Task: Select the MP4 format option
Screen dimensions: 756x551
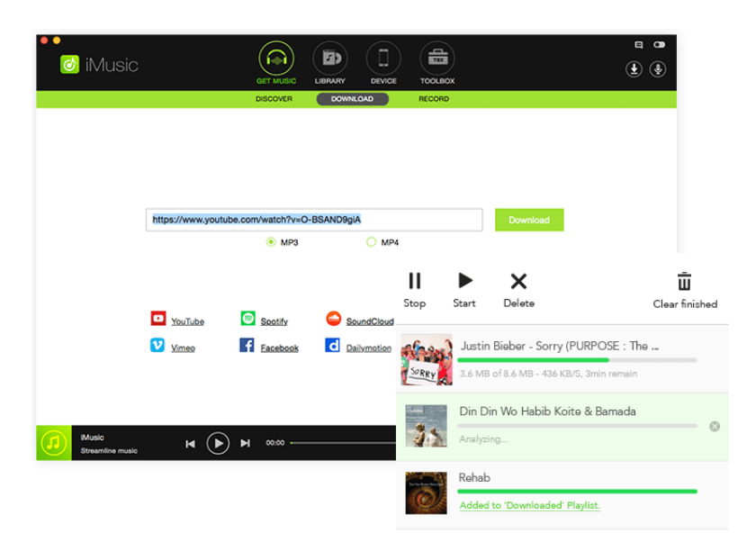Action: (371, 242)
